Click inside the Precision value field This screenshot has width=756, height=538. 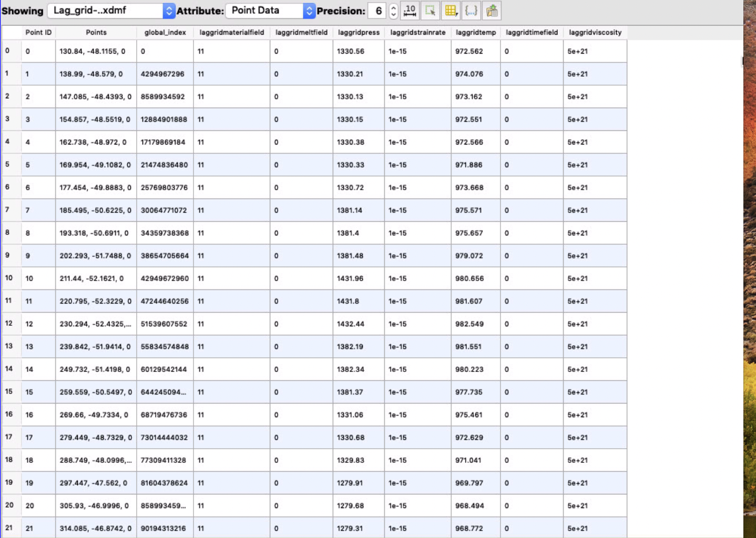point(377,10)
